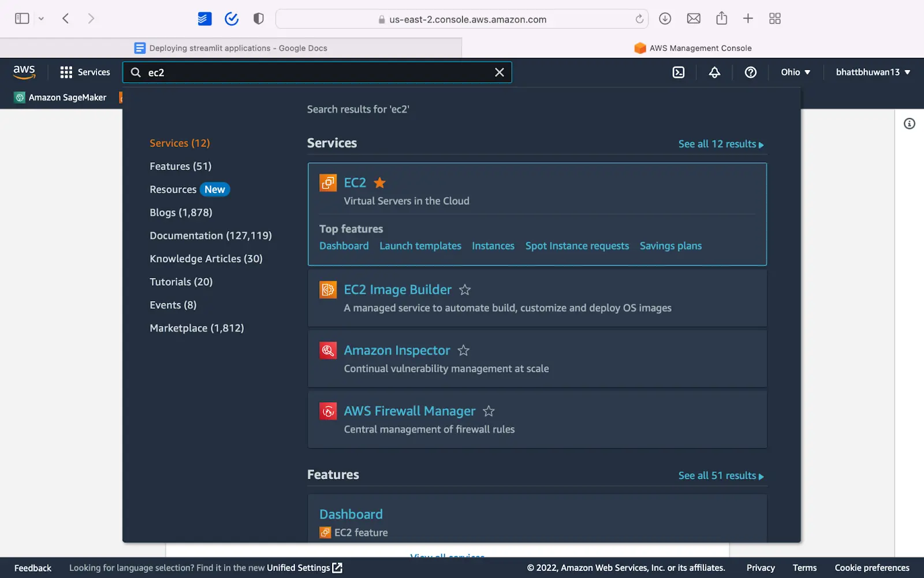See all 12 services results
The width and height of the screenshot is (924, 578).
(721, 144)
